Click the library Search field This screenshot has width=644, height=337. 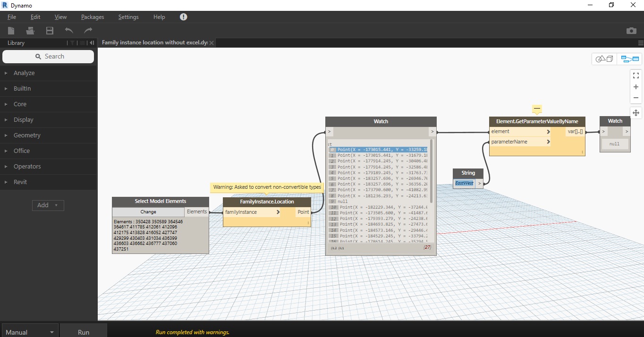point(48,57)
